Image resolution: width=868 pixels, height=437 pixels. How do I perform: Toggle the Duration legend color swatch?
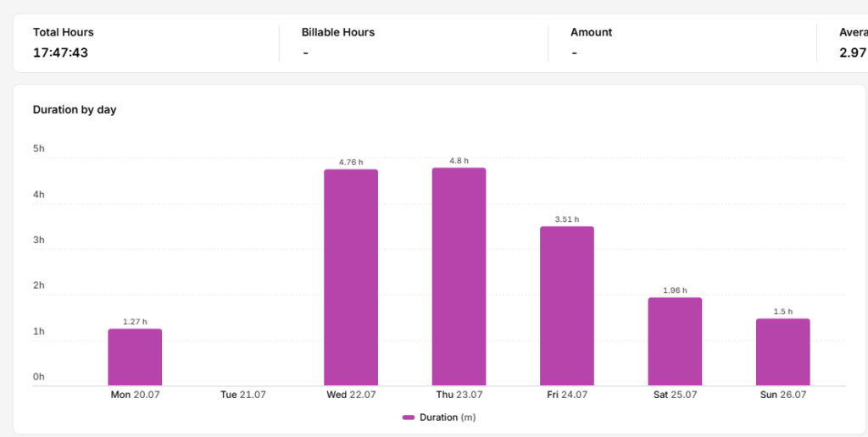click(x=409, y=418)
